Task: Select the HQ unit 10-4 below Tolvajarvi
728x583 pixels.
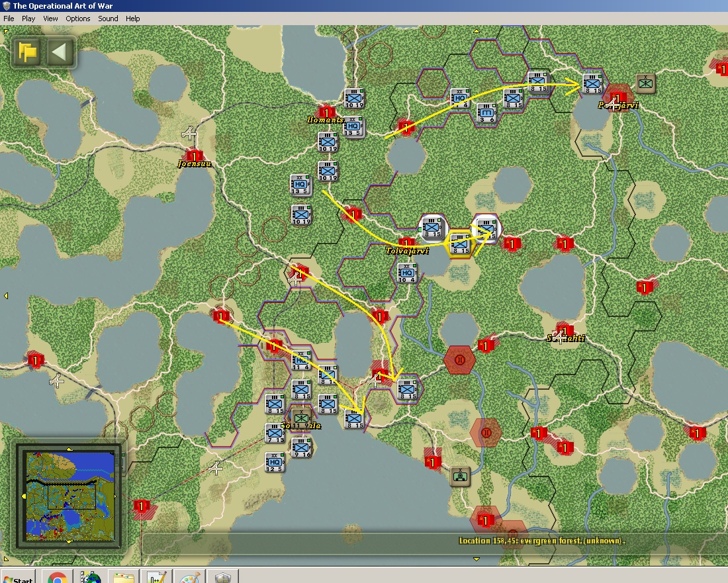Action: coord(407,273)
